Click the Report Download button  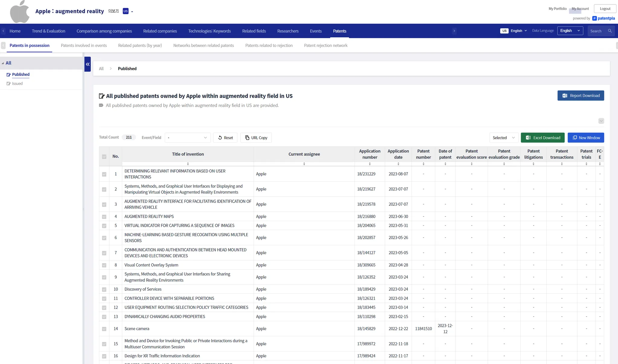581,96
